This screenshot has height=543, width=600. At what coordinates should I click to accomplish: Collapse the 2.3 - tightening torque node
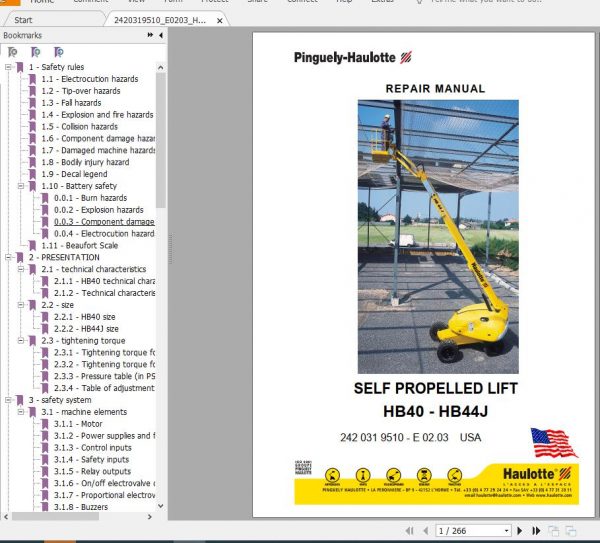21,341
